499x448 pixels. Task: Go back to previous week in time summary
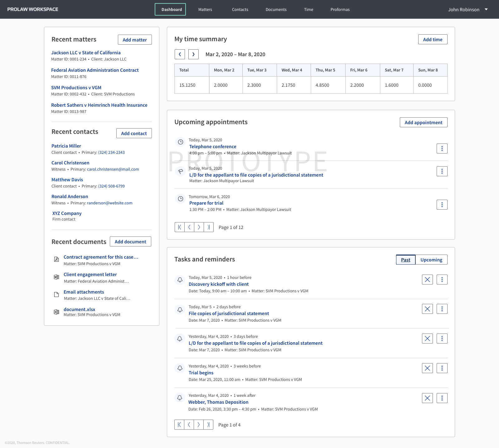coord(180,54)
